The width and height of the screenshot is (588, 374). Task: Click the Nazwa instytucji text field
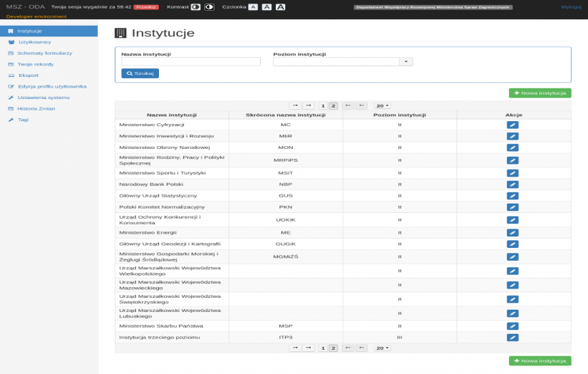point(190,62)
